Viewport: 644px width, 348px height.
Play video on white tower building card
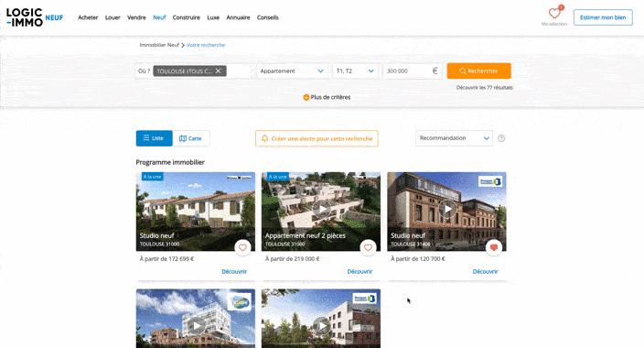(x=197, y=326)
